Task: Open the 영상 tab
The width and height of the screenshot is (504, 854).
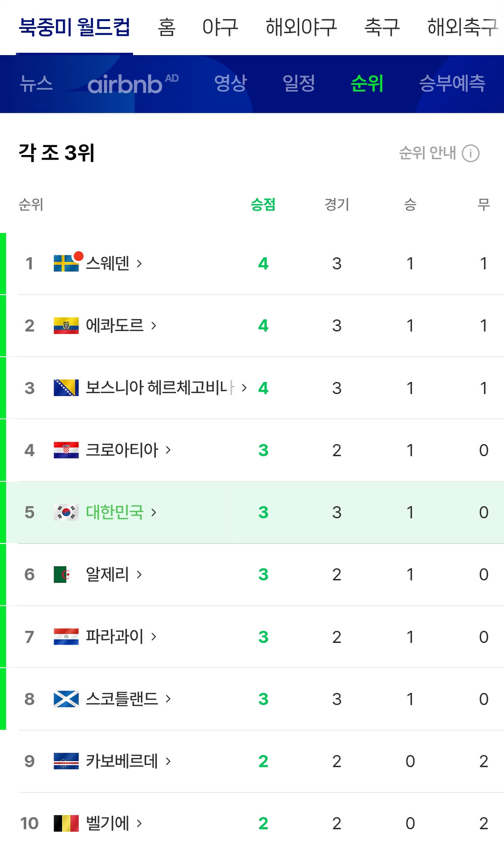Action: click(x=230, y=84)
